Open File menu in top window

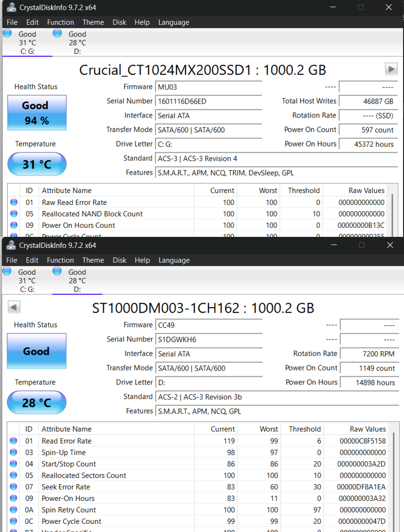tap(12, 22)
